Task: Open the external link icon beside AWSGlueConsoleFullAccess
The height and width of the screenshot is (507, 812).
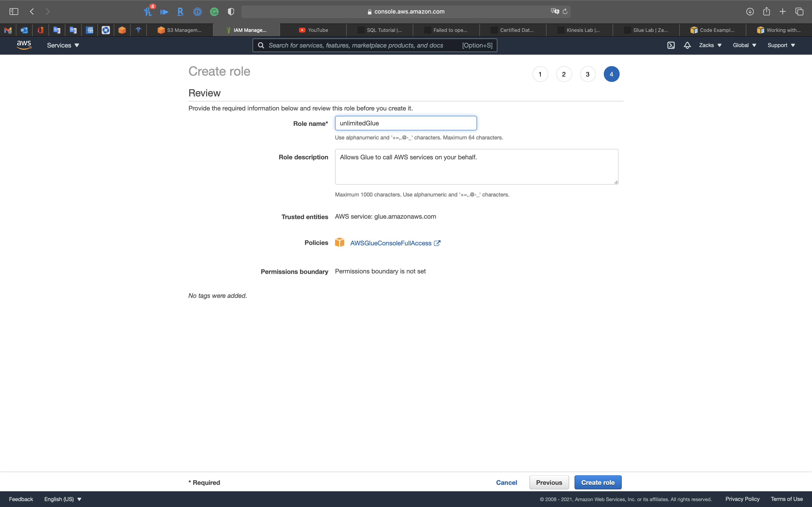Action: click(437, 243)
